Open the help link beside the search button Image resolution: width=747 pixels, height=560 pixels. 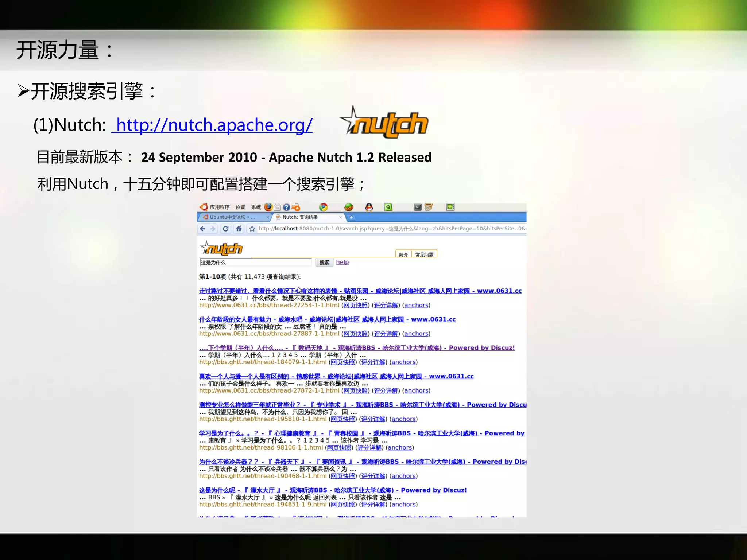tap(342, 262)
